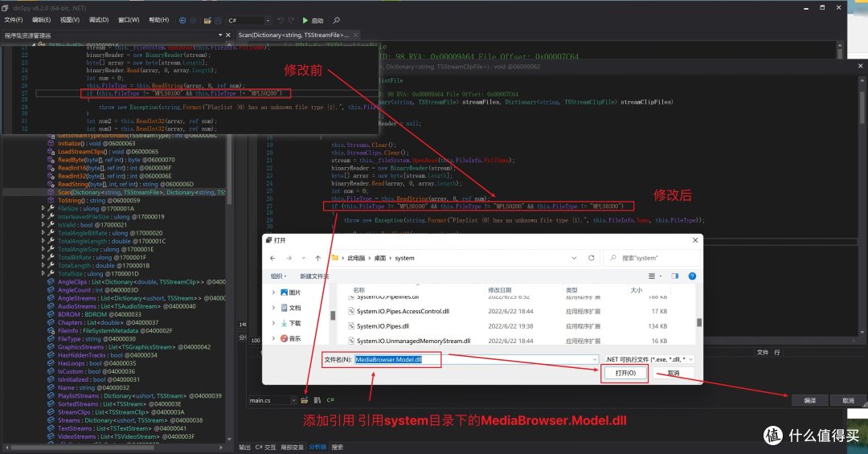Open the 组织 Organize dropdown menu

tap(280, 276)
